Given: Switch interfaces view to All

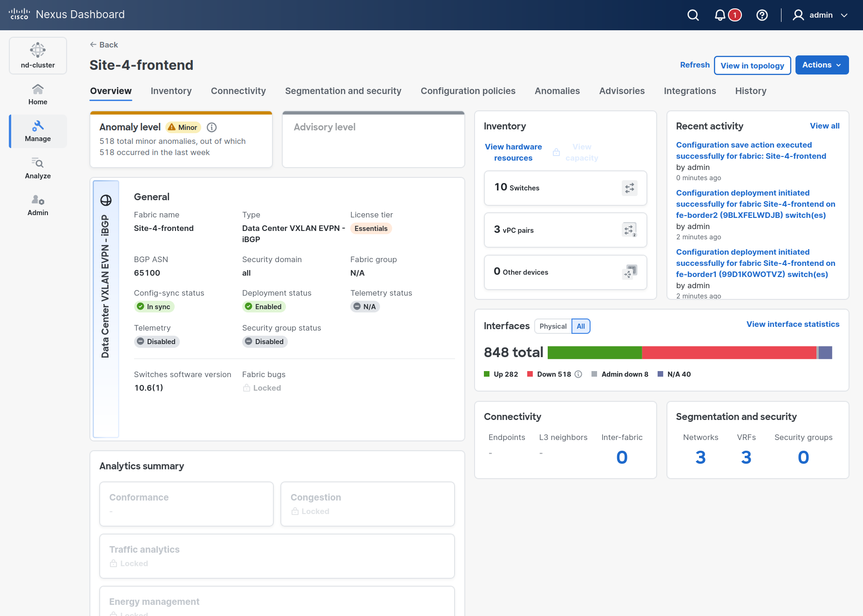Looking at the screenshot, I should pyautogui.click(x=581, y=326).
